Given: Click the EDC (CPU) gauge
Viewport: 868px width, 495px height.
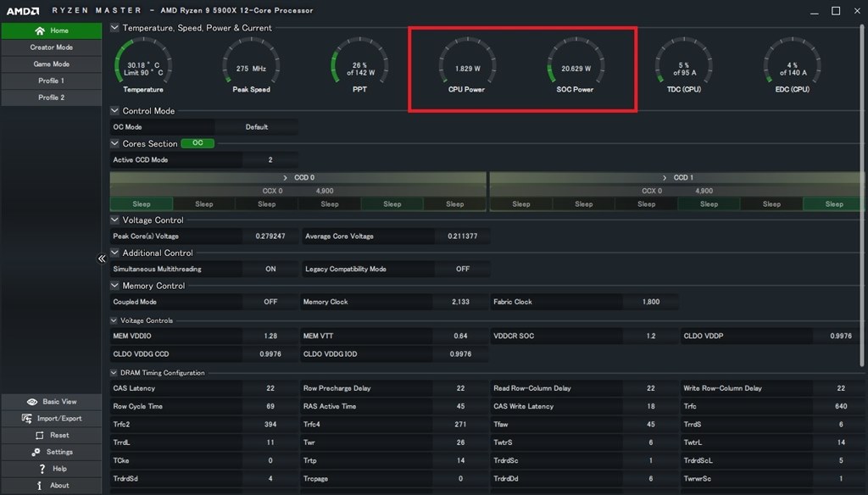Looking at the screenshot, I should pyautogui.click(x=793, y=65).
